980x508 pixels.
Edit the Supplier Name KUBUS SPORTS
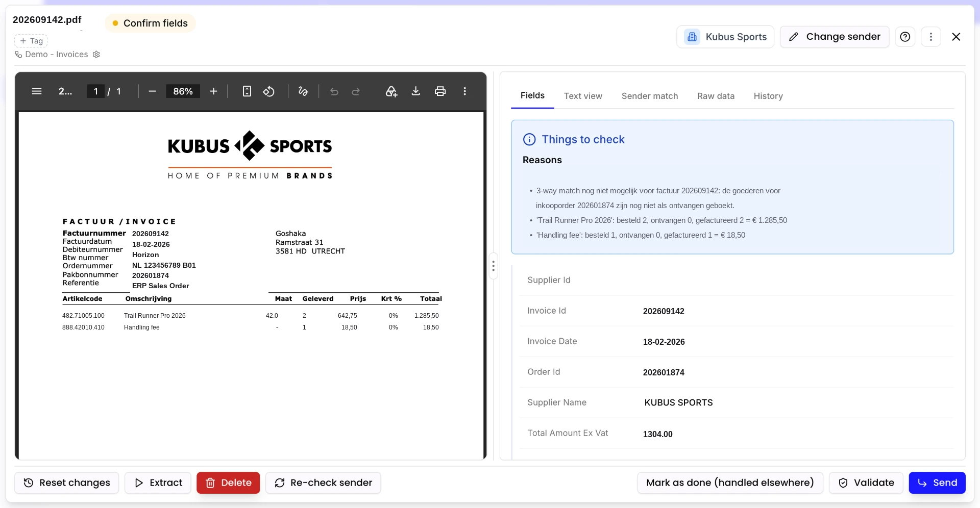coord(678,402)
